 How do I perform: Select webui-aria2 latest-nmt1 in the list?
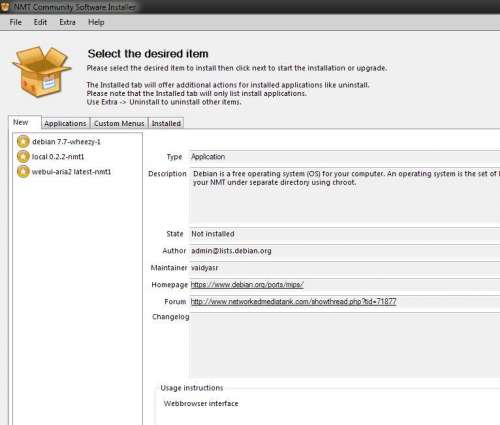[71, 172]
